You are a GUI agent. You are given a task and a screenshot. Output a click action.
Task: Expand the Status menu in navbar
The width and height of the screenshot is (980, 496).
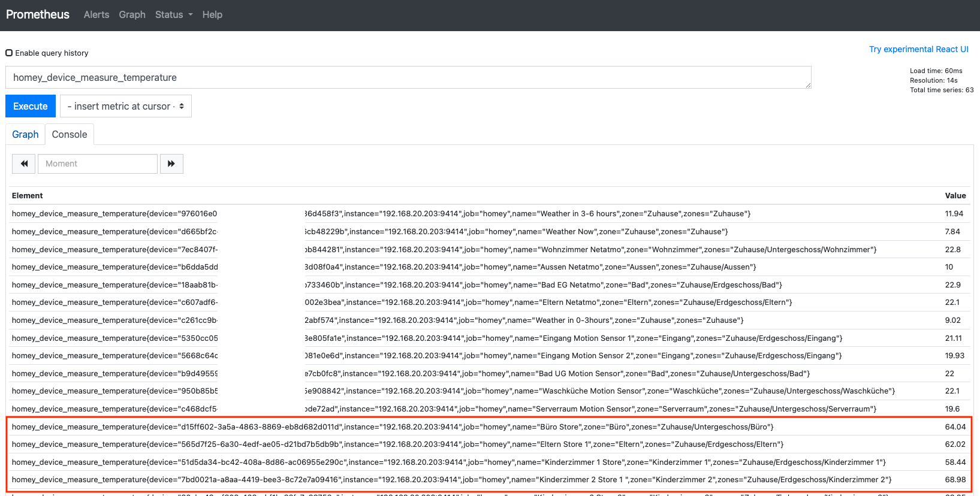coord(174,14)
